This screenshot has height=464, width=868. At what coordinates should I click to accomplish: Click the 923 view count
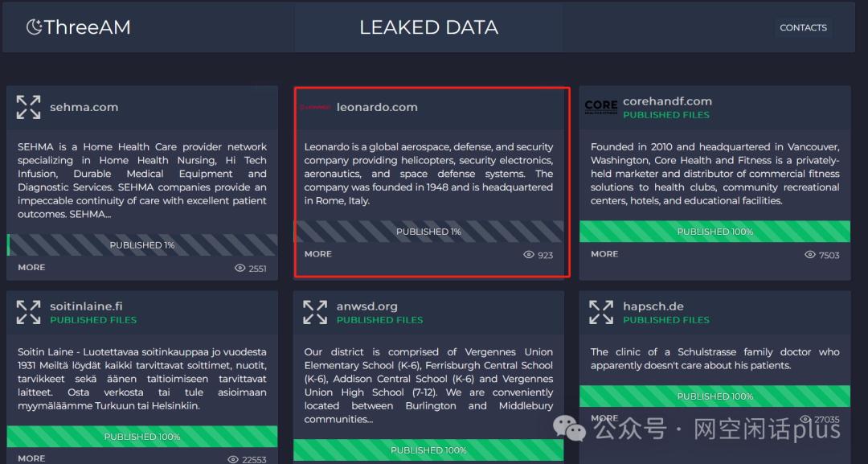(545, 255)
